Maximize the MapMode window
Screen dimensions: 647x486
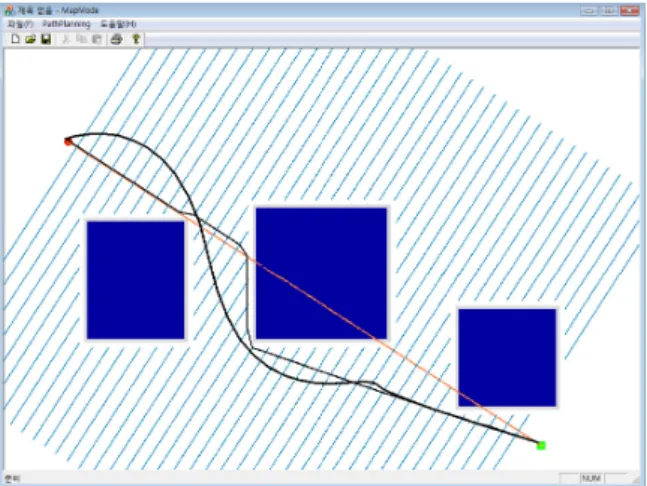coord(609,10)
